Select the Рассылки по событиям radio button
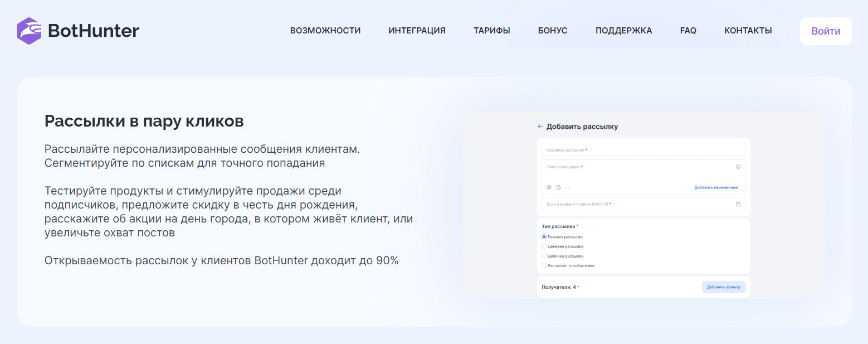Screen dimensions: 868x344 tap(544, 265)
